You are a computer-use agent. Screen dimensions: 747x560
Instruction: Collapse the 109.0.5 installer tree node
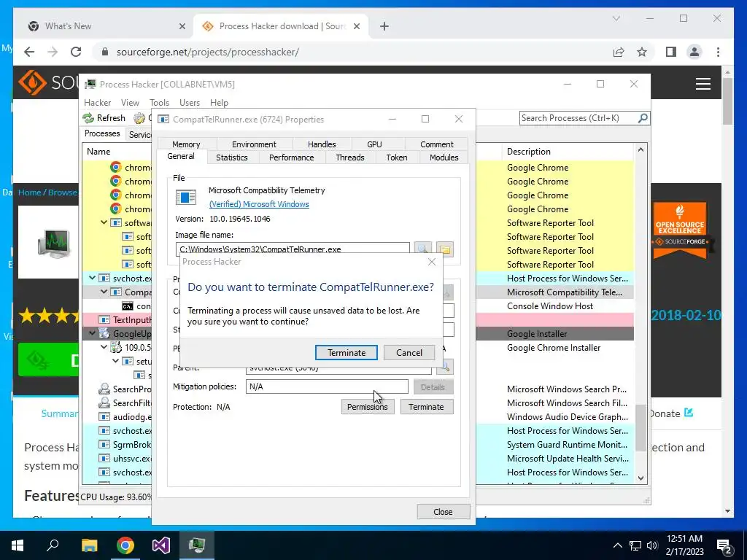pyautogui.click(x=104, y=347)
